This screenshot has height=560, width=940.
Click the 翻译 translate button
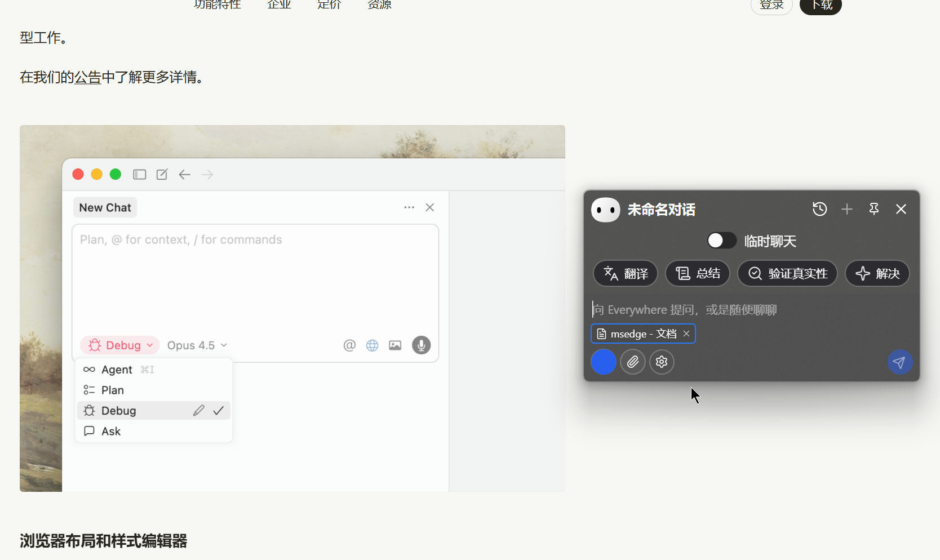pyautogui.click(x=626, y=273)
